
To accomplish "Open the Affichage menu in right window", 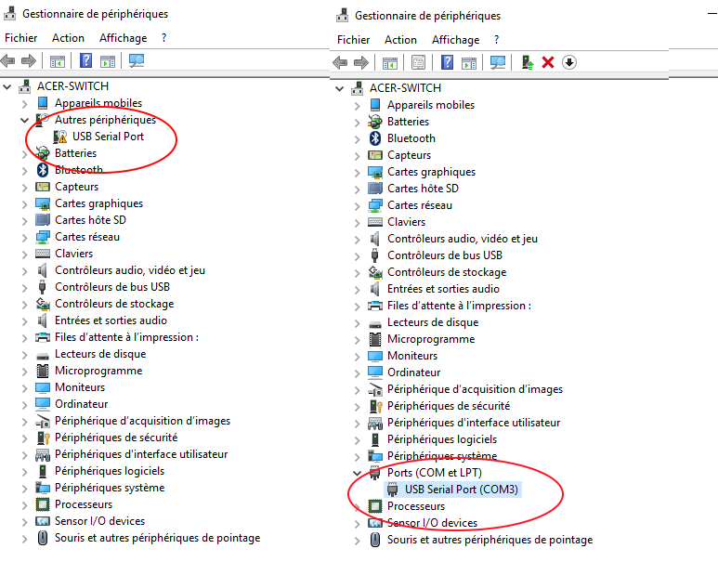I will click(455, 40).
